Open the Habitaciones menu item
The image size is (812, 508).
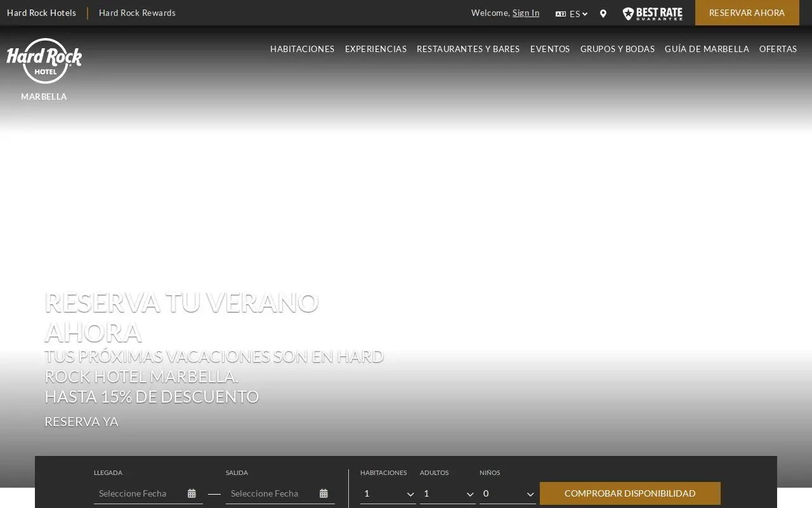click(302, 49)
